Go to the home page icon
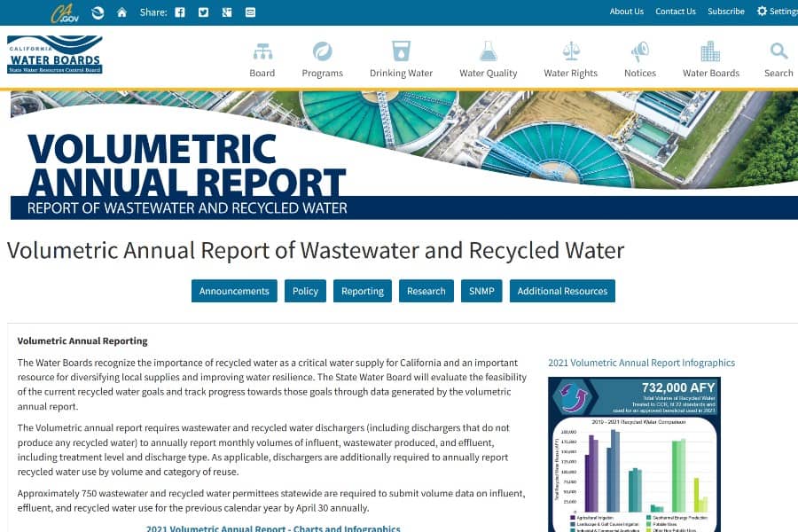Screen dimensions: 798x532 121,12
